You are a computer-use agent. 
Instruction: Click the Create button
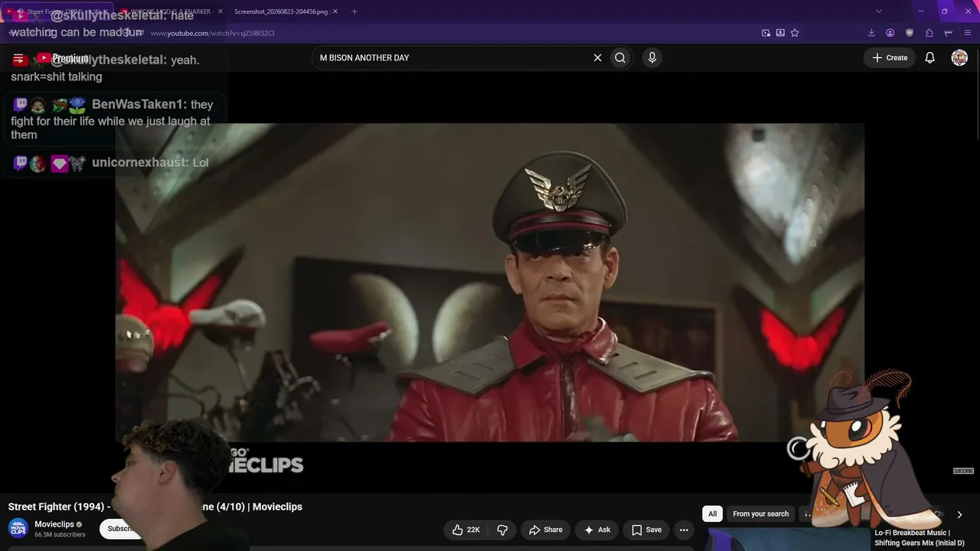point(890,57)
